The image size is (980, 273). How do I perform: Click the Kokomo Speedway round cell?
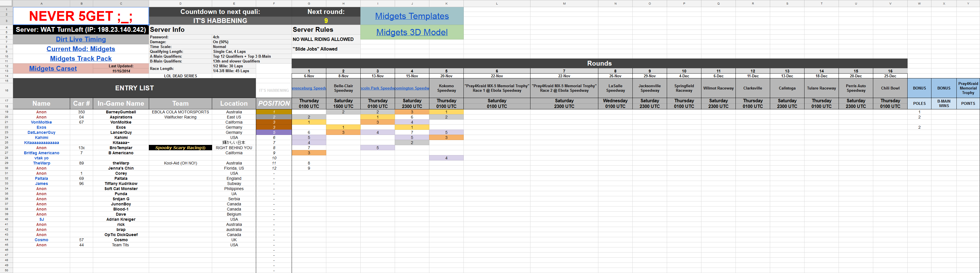[x=446, y=88]
